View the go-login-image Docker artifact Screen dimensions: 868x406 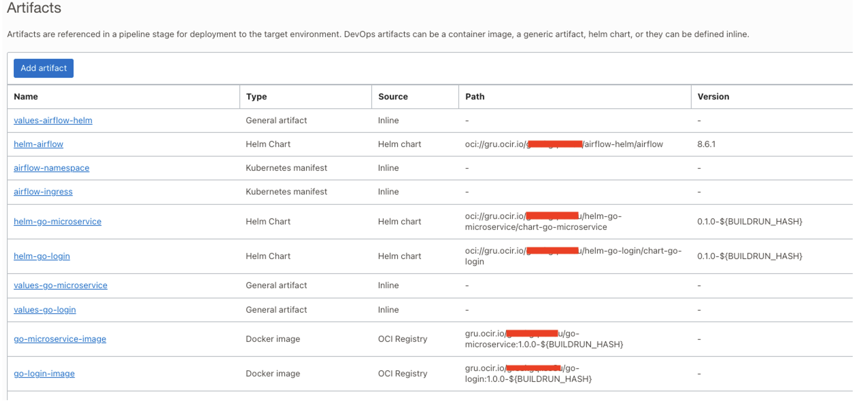[44, 373]
